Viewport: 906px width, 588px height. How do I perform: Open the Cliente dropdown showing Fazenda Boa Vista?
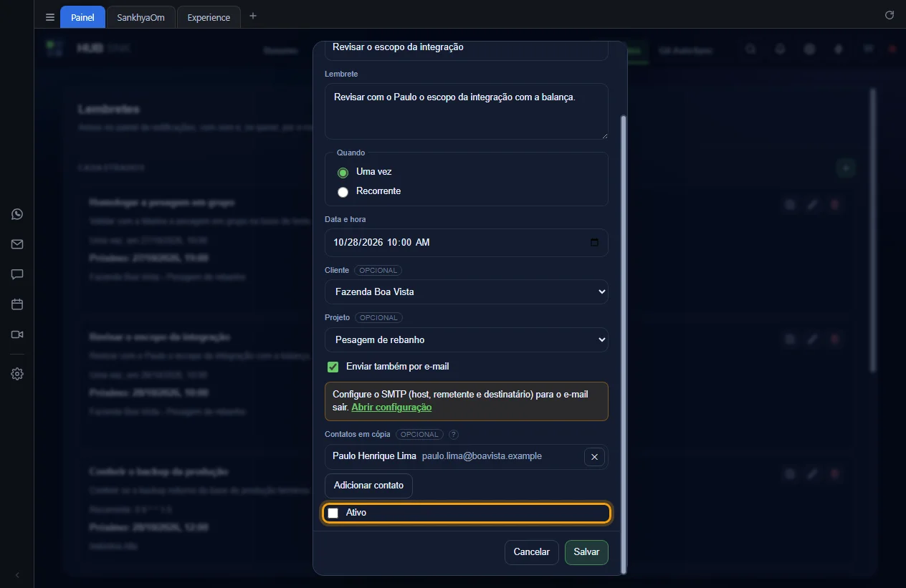(467, 291)
